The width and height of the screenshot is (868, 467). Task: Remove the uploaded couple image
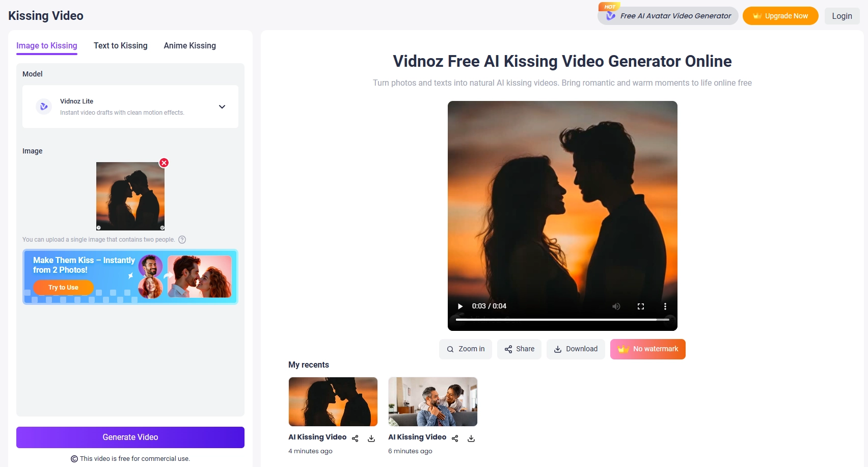164,163
